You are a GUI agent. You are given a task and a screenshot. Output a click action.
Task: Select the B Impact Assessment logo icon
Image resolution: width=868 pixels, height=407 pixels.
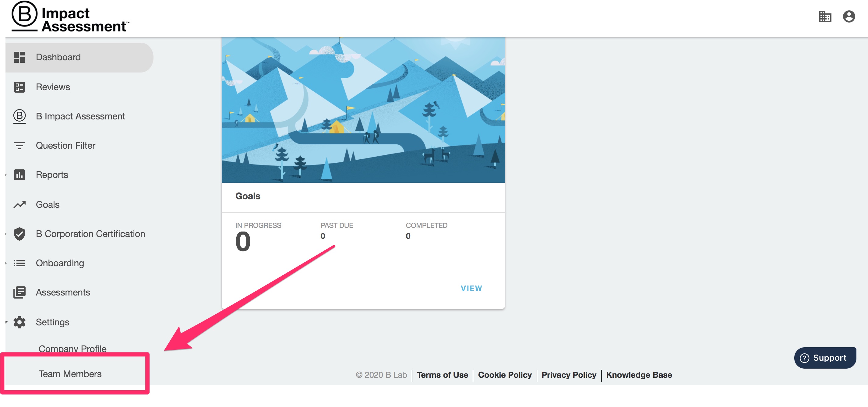pos(19,116)
